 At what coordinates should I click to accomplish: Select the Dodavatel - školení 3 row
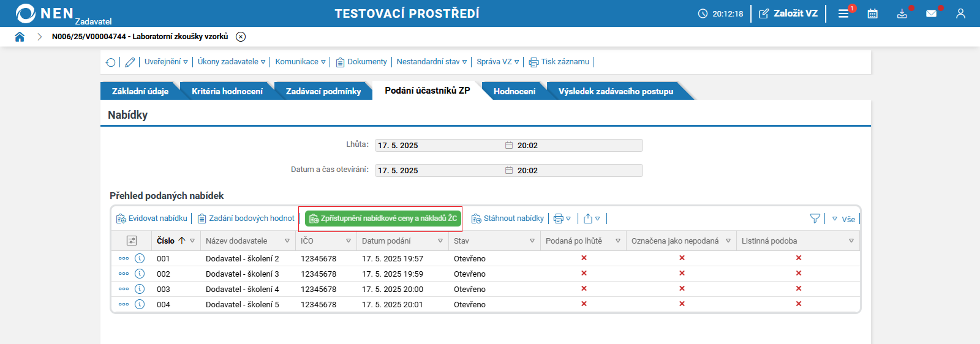486,274
